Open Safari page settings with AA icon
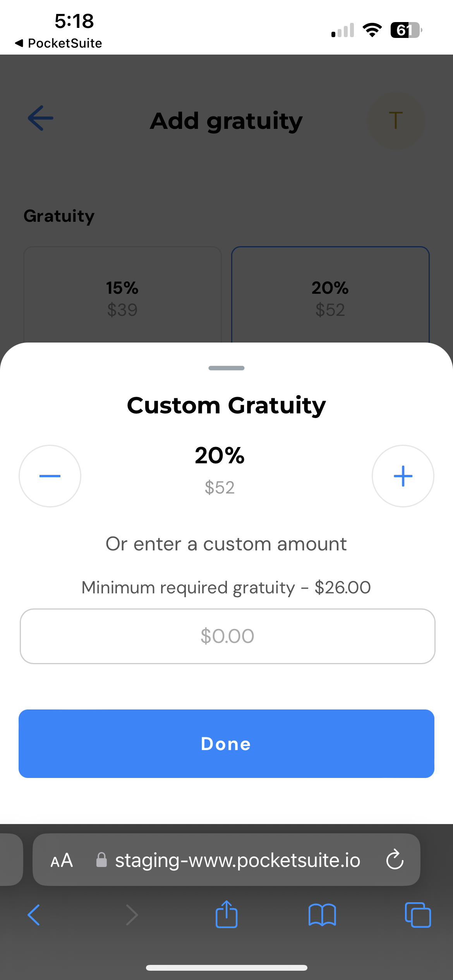453x980 pixels. 61,860
